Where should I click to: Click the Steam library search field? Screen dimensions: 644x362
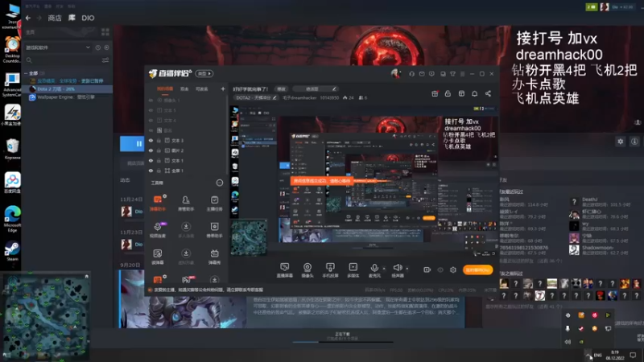tap(62, 60)
